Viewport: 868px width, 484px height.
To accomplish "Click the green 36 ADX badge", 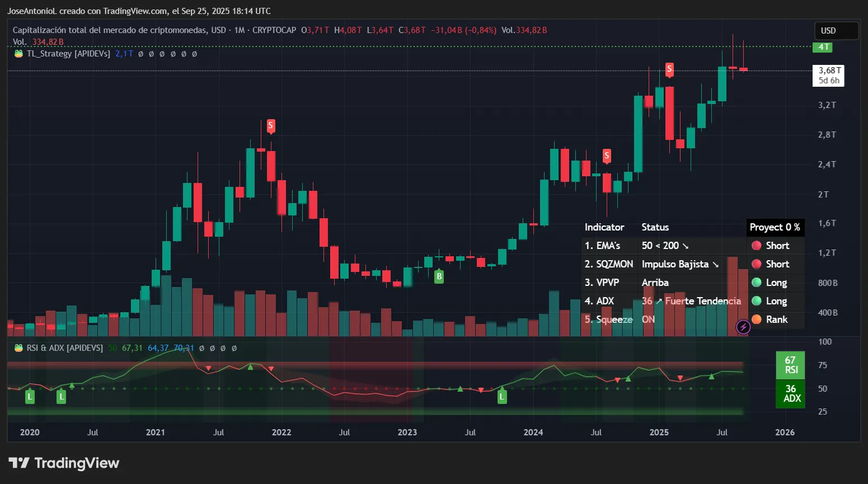I will click(790, 394).
